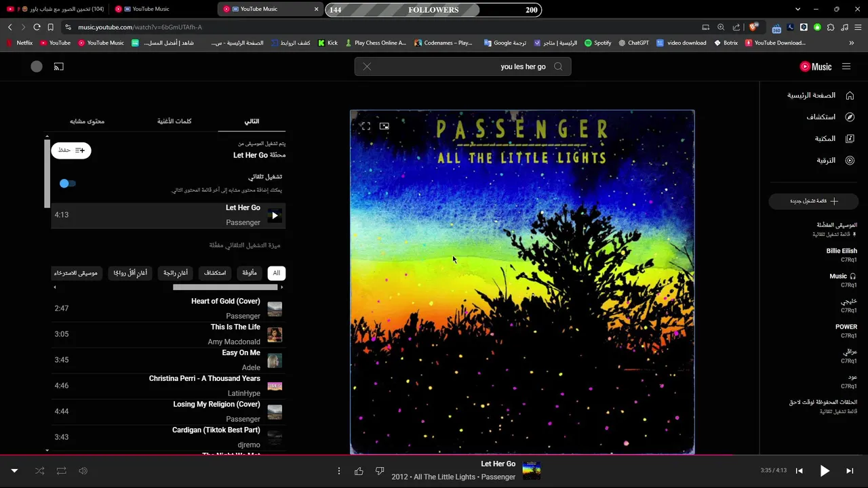Save the queue with the حفظ button
868x488 pixels.
[71, 150]
